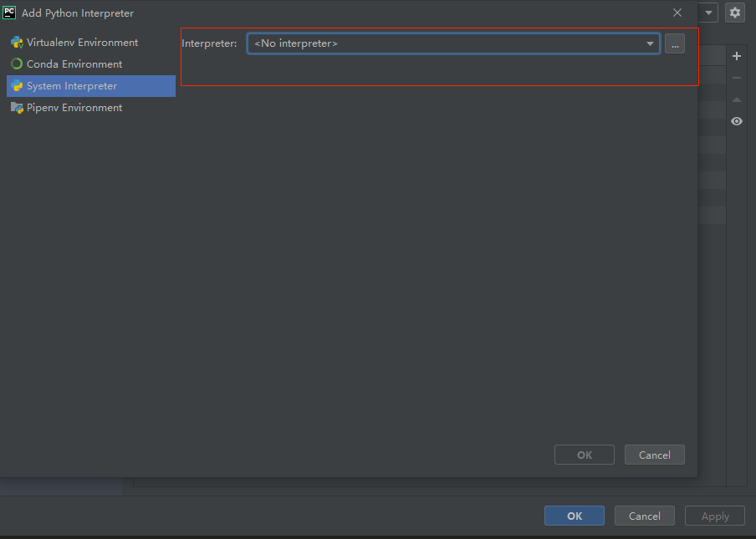Click the Conda green ring icon
Image resolution: width=756 pixels, height=539 pixels.
click(x=17, y=64)
